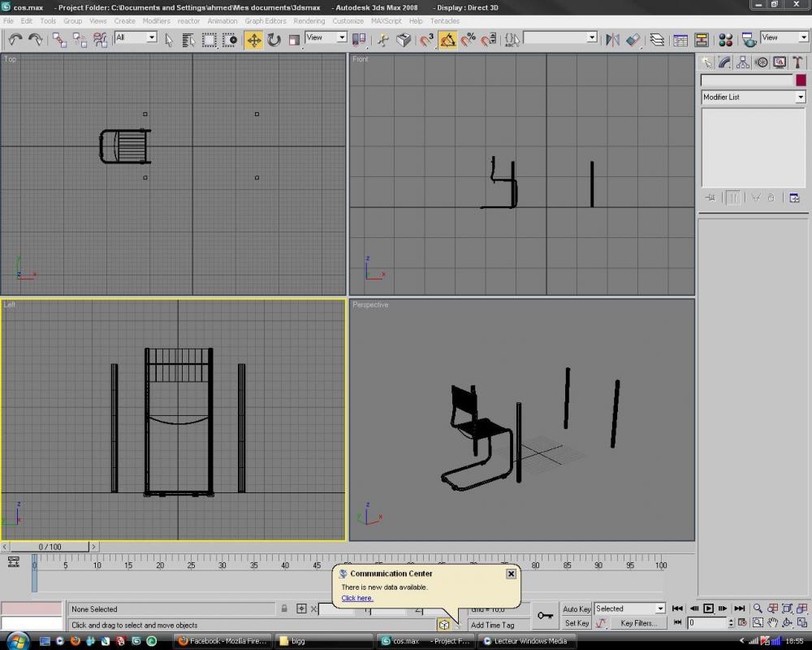
Task: Activate the Select and Rotate tool
Action: [274, 40]
